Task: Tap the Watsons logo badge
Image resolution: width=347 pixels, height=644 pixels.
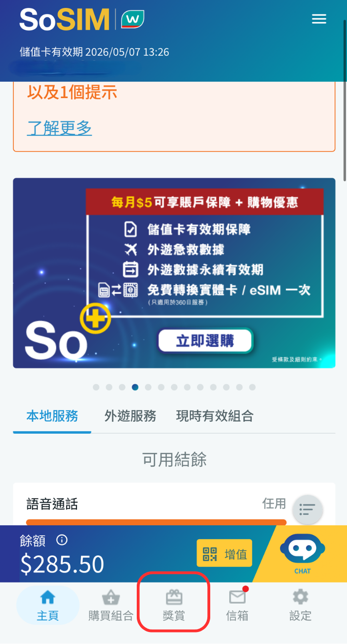Action: 133,20
